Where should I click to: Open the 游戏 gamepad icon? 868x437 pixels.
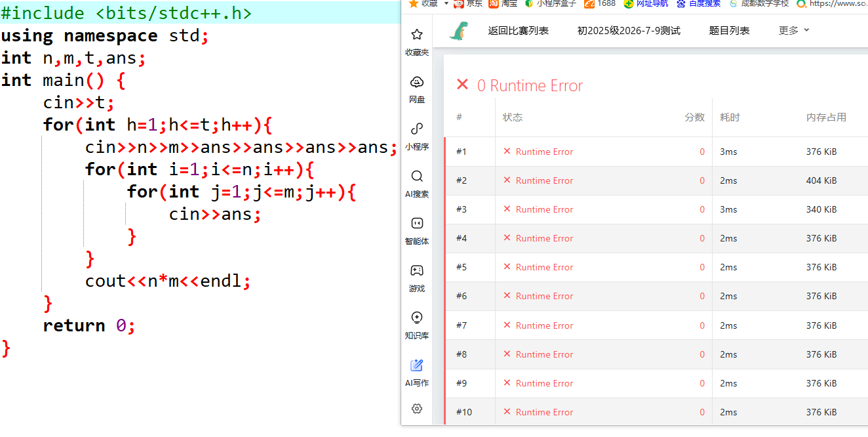(417, 270)
